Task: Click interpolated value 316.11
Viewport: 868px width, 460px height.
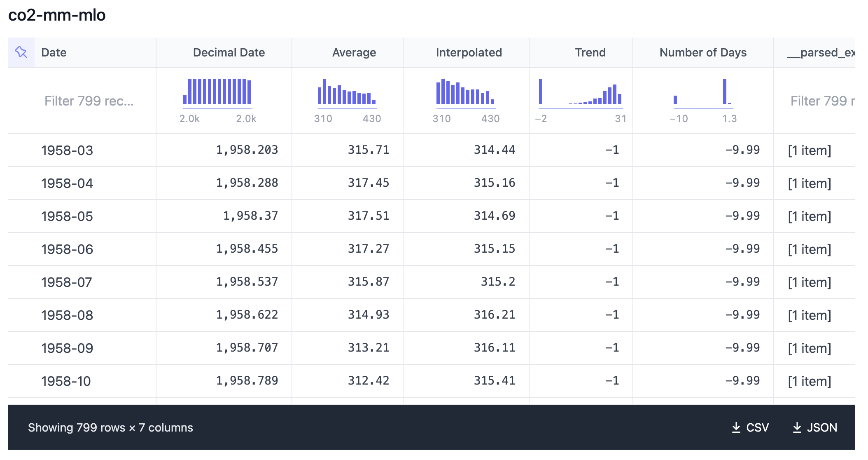Action: [495, 347]
